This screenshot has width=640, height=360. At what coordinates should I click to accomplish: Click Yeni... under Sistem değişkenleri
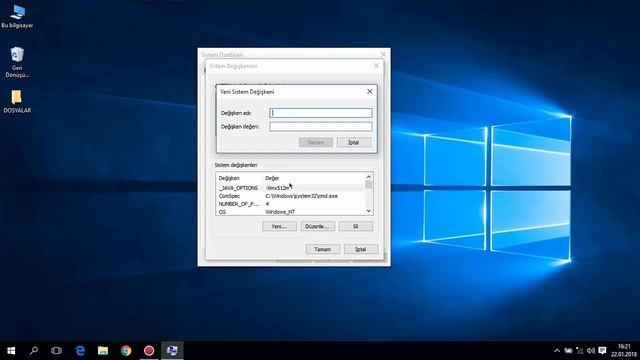pyautogui.click(x=279, y=226)
